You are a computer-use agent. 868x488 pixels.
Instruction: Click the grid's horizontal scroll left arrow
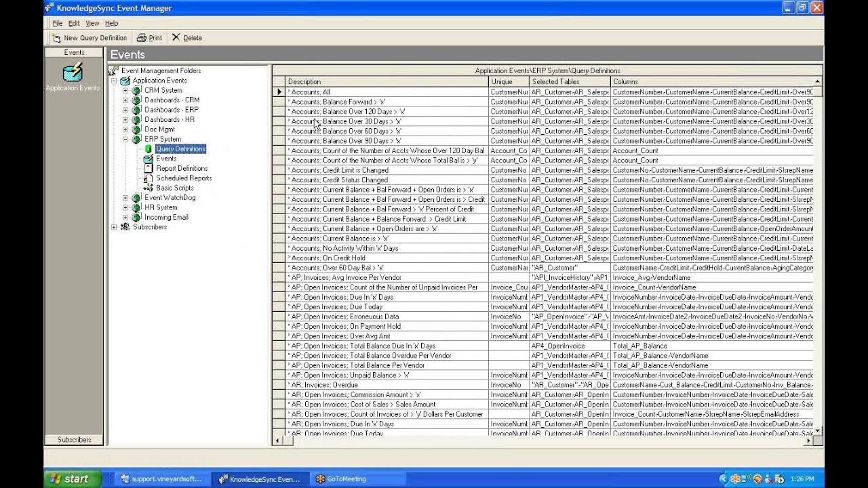(x=277, y=441)
